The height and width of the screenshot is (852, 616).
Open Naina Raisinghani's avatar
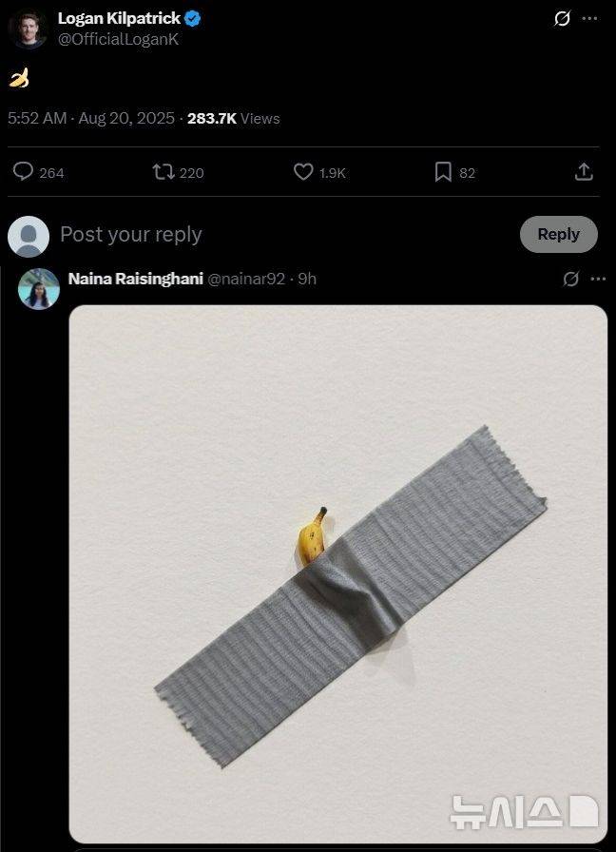39,288
